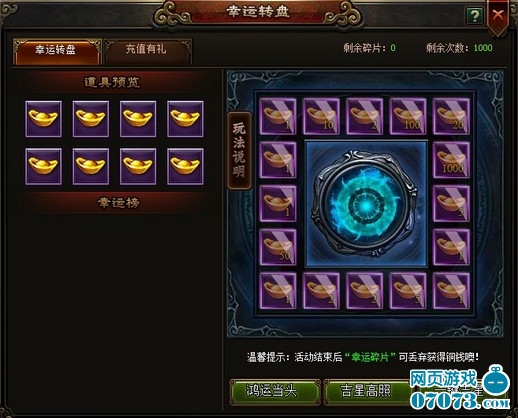
Task: Click the 幸运榜 section header
Action: point(119,203)
